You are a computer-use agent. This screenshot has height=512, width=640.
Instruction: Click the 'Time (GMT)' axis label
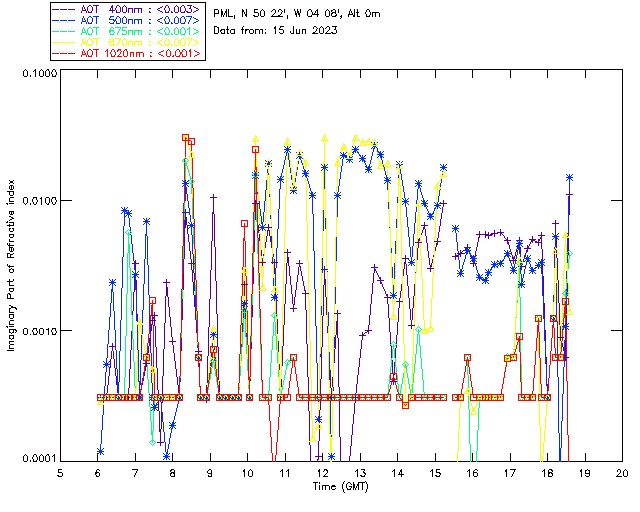[340, 487]
